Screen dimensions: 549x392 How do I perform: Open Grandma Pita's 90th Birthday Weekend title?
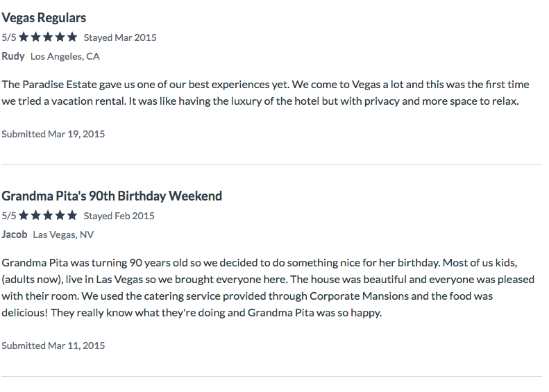coord(112,196)
